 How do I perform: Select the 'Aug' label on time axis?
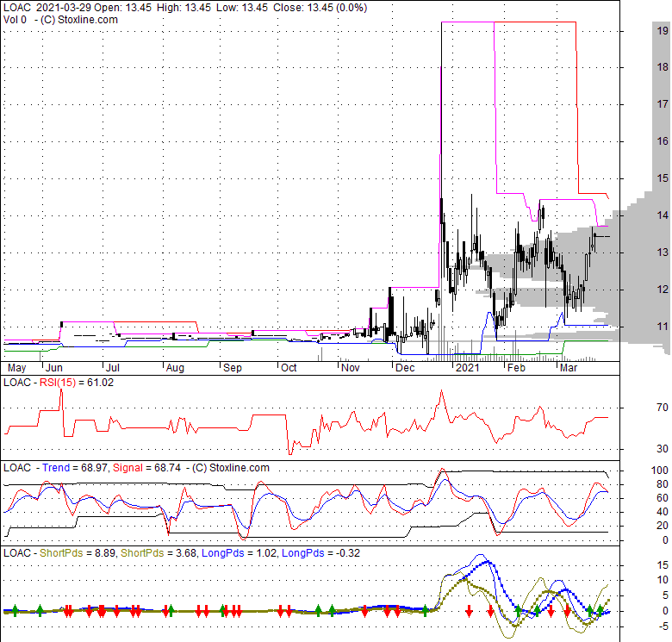click(x=175, y=368)
